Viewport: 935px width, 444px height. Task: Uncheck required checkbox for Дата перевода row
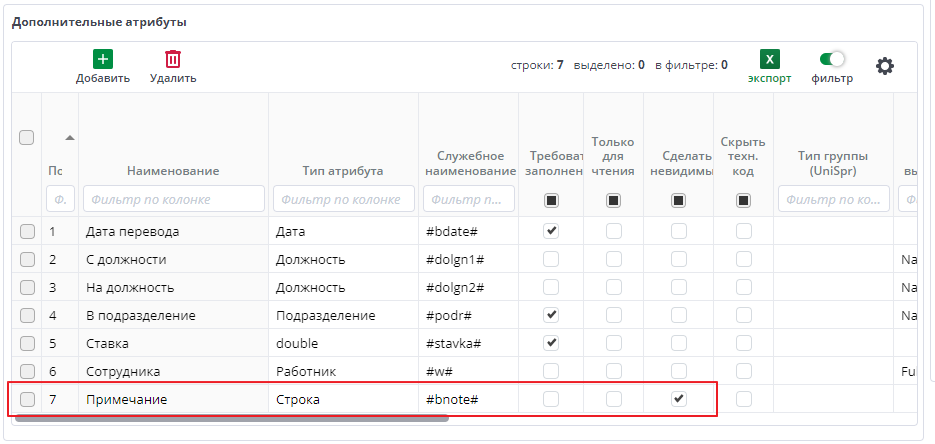click(551, 232)
